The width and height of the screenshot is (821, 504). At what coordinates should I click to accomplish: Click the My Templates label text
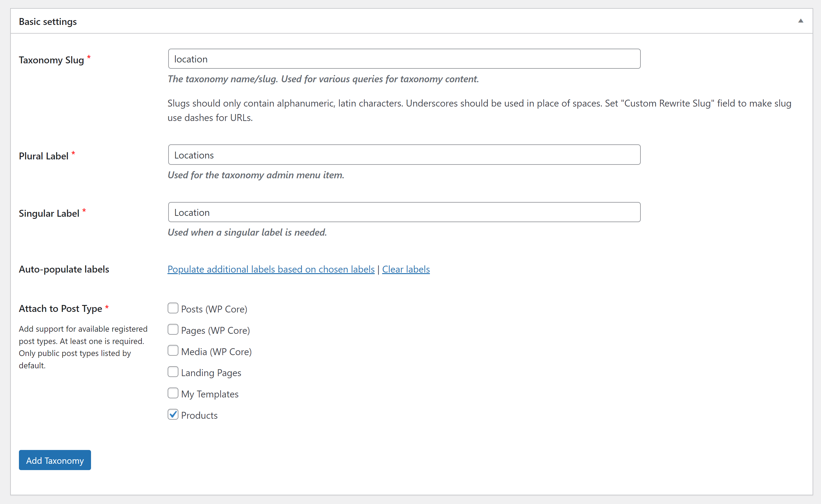tap(209, 394)
